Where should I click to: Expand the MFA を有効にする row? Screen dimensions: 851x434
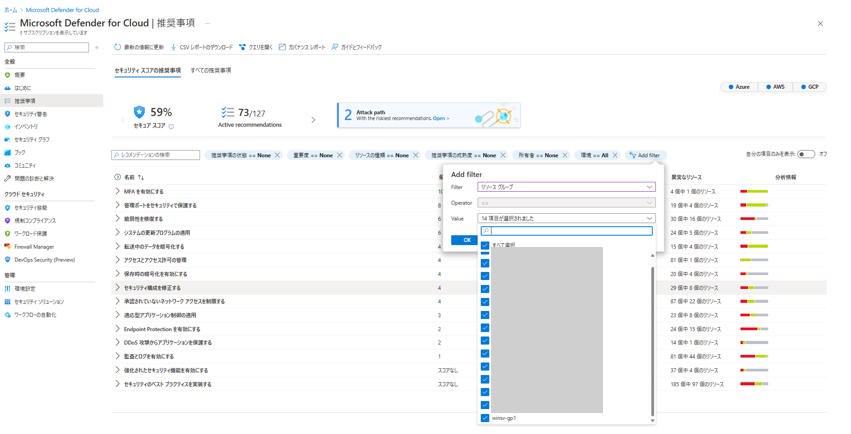pyautogui.click(x=117, y=192)
